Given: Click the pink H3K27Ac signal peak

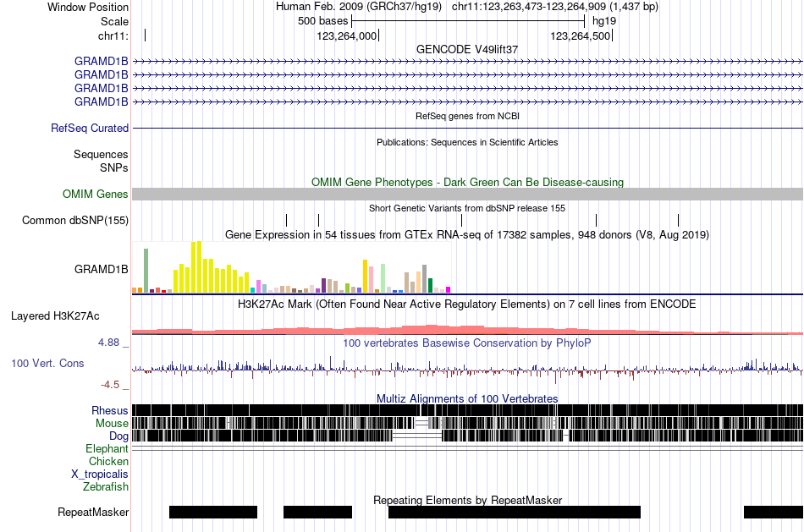Looking at the screenshot, I should pos(433,330).
